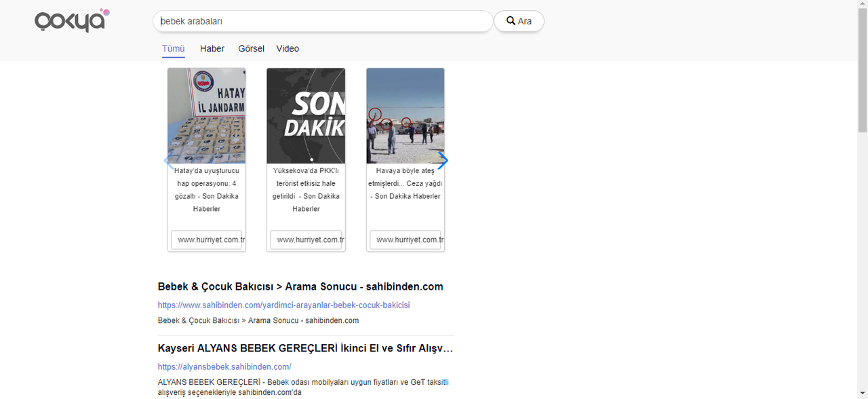
Task: Open 'Bebek & Çocuk Bakıcısı' result title
Action: [300, 286]
